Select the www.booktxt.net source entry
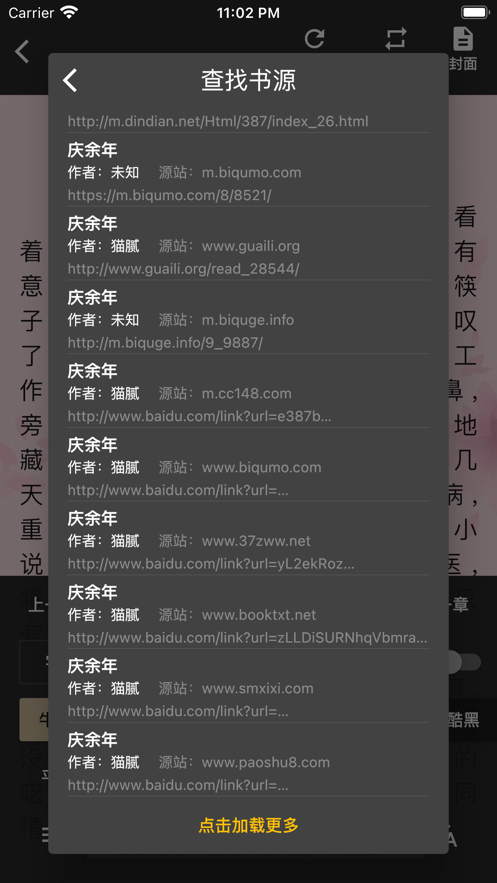 pyautogui.click(x=248, y=613)
